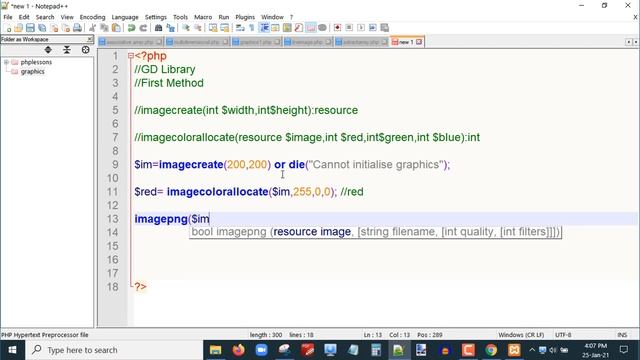This screenshot has height=360, width=640.
Task: Click the Windows (CR LF) status field
Action: pyautogui.click(x=521, y=335)
